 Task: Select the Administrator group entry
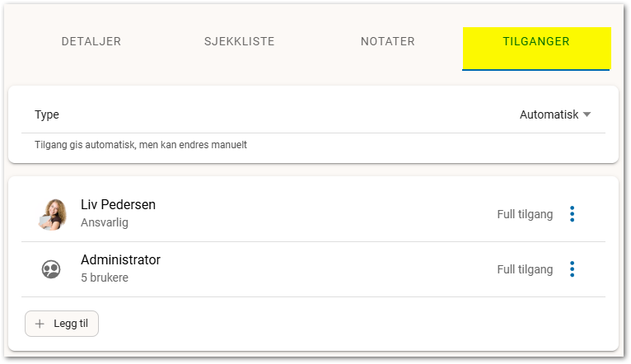point(120,260)
